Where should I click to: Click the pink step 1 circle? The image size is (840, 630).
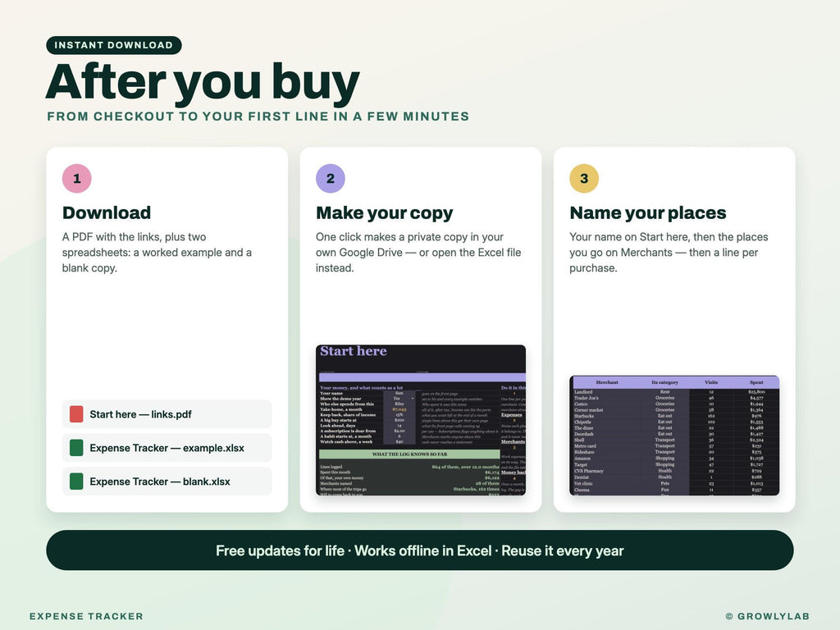[x=76, y=178]
